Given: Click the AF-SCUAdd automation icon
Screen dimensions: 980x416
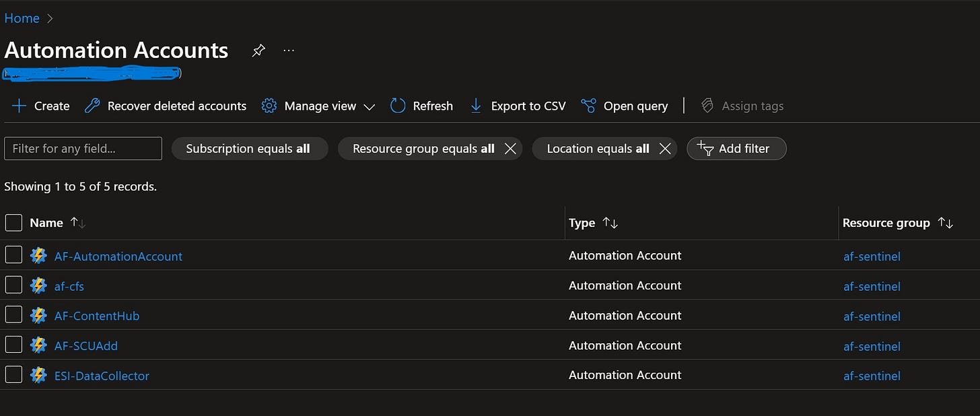Looking at the screenshot, I should coord(38,345).
